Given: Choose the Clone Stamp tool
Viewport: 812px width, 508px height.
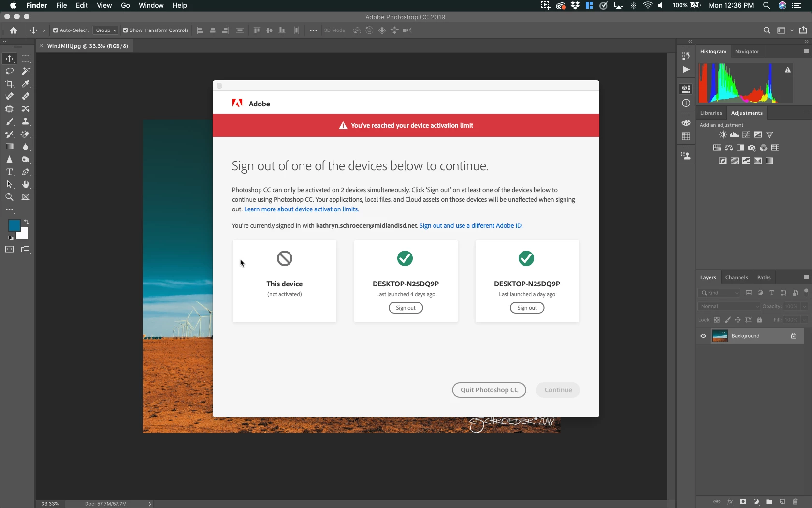Looking at the screenshot, I should coord(26,121).
